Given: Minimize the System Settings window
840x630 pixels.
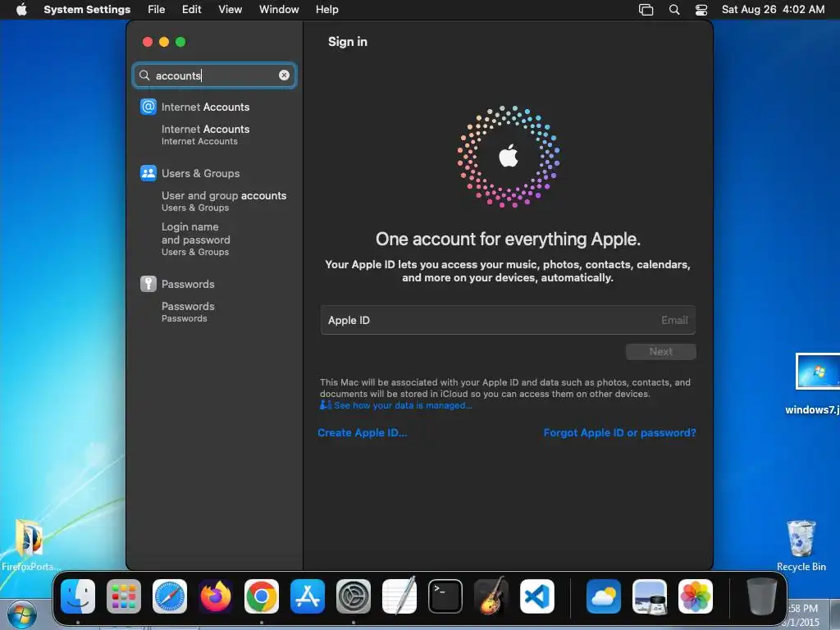Looking at the screenshot, I should pos(164,42).
